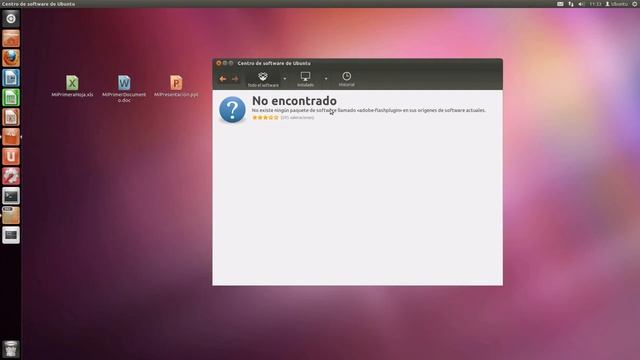Image resolution: width=640 pixels, height=360 pixels.
Task: Expand the dropdown arrow beside Todo el software
Action: point(285,79)
